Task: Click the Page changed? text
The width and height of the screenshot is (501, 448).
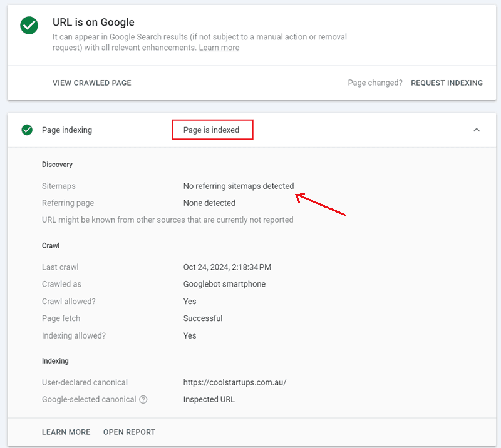Action: tap(375, 83)
